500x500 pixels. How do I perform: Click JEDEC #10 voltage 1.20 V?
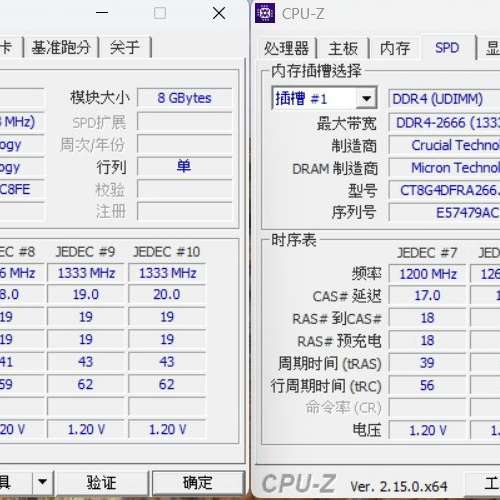(x=167, y=429)
